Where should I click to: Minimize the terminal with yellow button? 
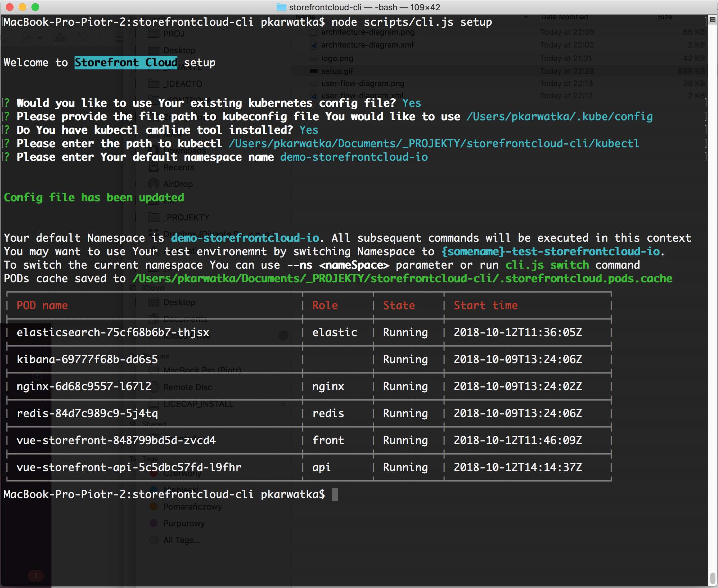coord(23,7)
